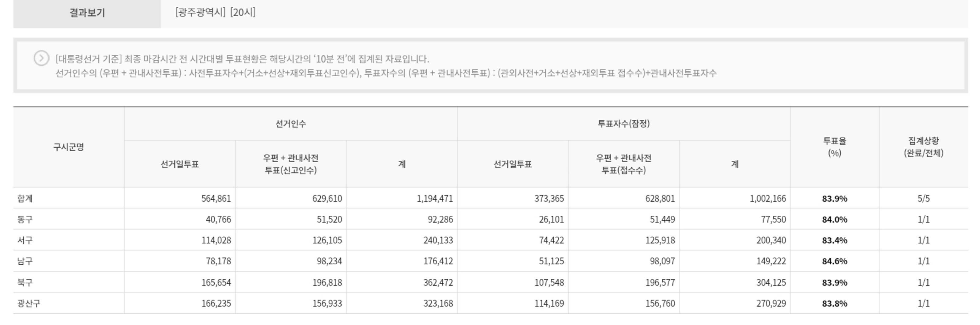Click the 5/5 tally status cell

click(923, 199)
